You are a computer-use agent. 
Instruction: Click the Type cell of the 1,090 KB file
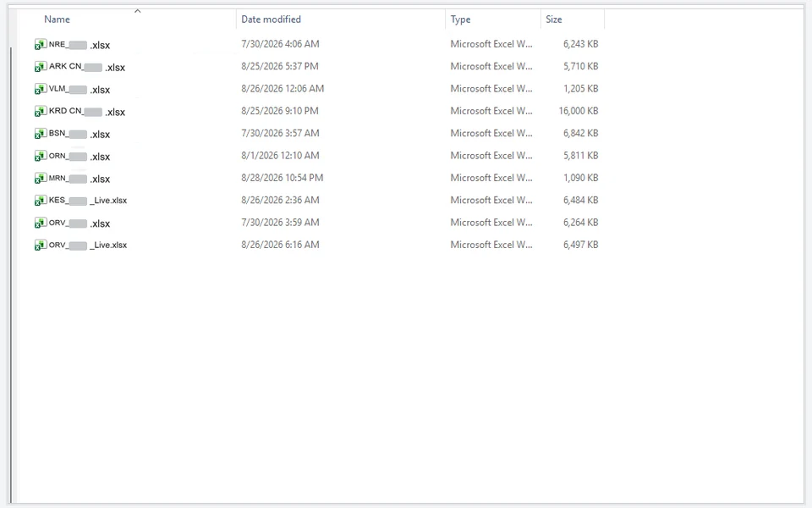[x=491, y=178]
